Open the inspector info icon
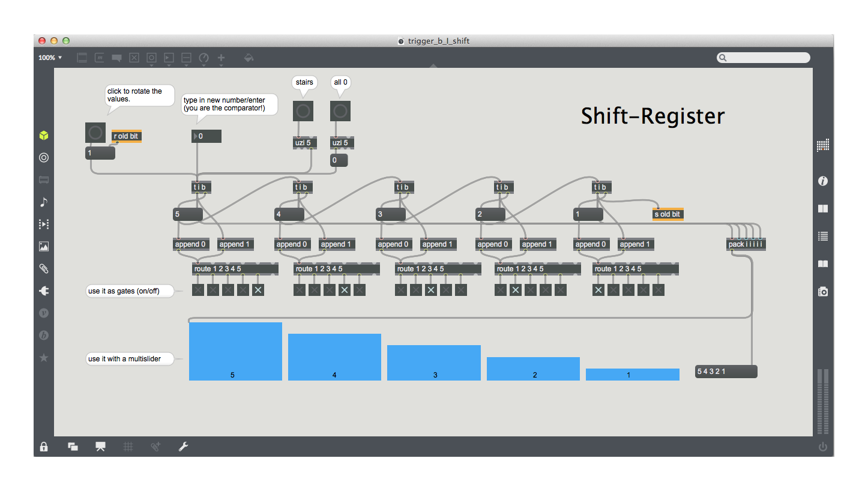The image size is (868, 491). 823,181
